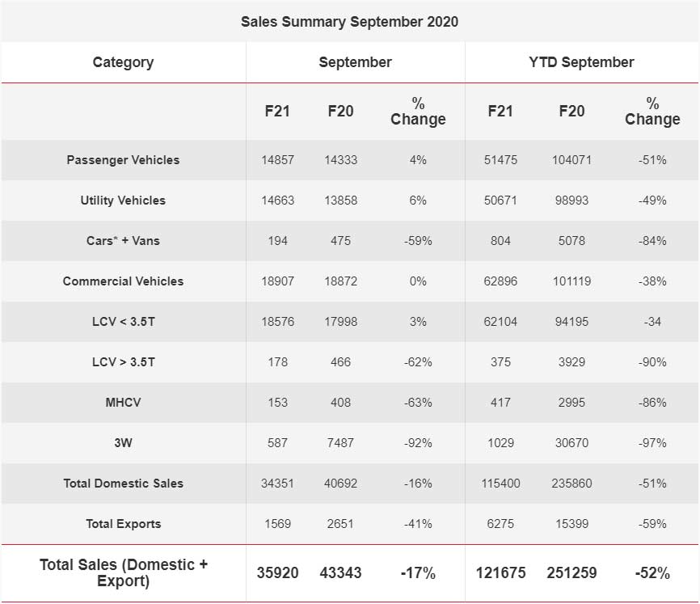The height and width of the screenshot is (604, 700).
Task: Click Total Sales (Domestic + Export) label
Action: pyautogui.click(x=123, y=572)
